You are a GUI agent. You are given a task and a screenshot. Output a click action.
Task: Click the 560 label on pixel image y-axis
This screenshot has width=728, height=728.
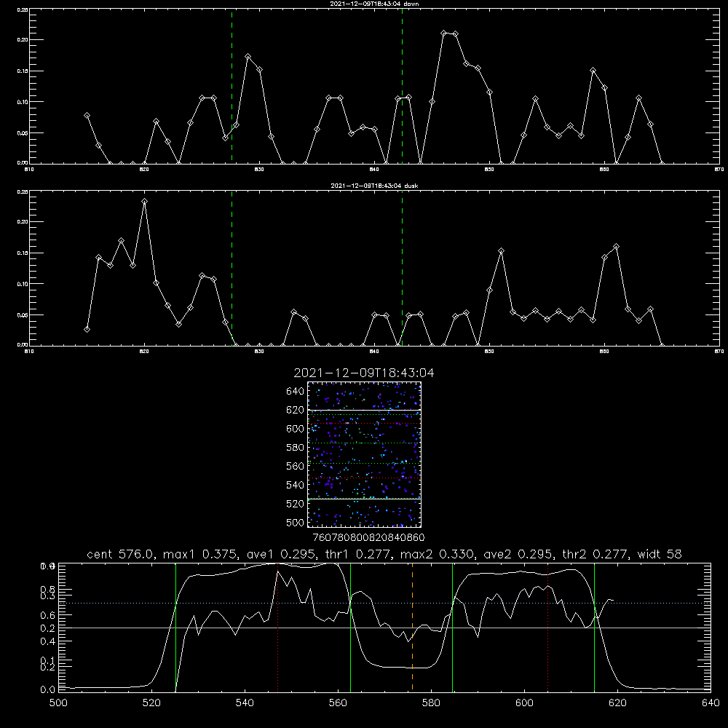pyautogui.click(x=296, y=466)
